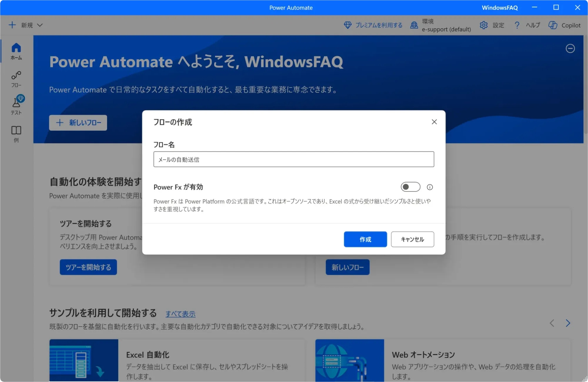Click the 作成 create button
588x382 pixels.
pyautogui.click(x=365, y=239)
